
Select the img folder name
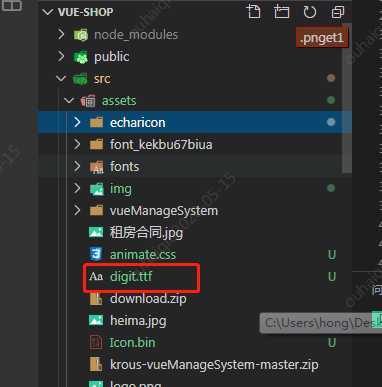(x=121, y=189)
